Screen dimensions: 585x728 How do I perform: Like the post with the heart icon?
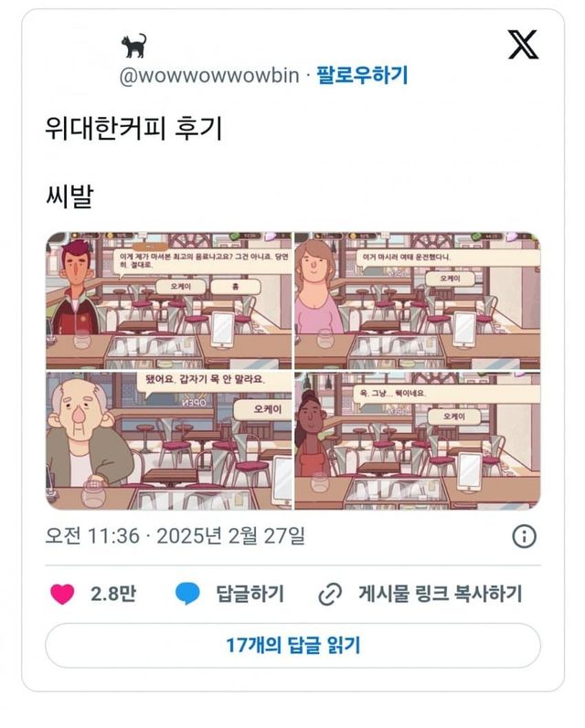coord(62,594)
